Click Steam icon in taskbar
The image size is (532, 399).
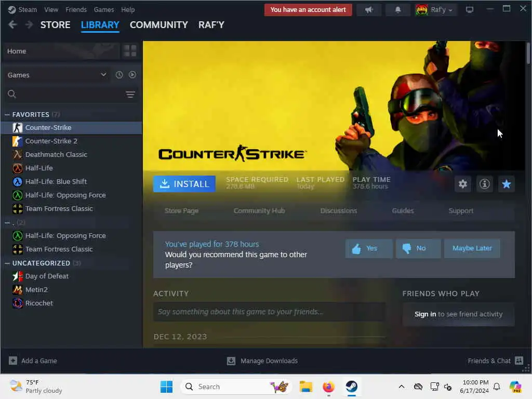(352, 387)
